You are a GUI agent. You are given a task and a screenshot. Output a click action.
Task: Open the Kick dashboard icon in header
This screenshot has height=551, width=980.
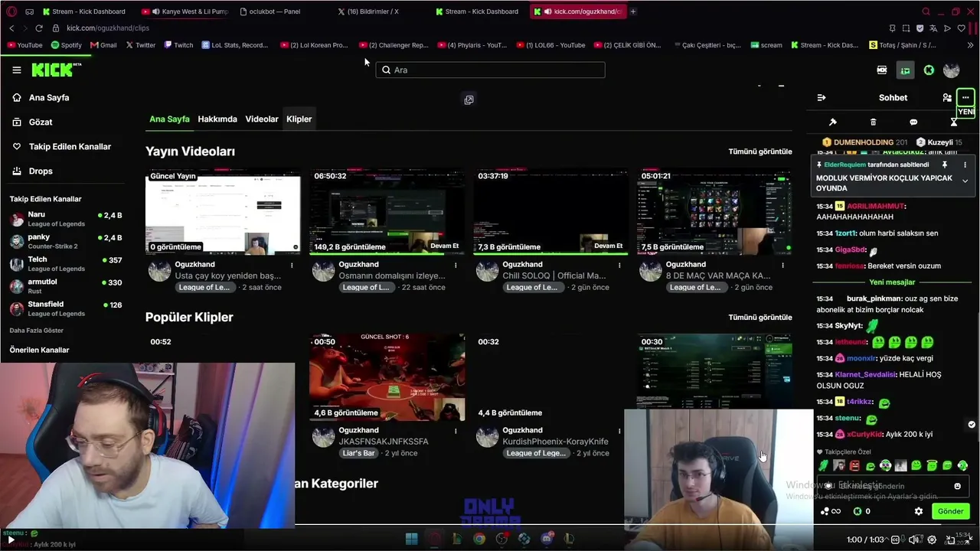(x=905, y=70)
